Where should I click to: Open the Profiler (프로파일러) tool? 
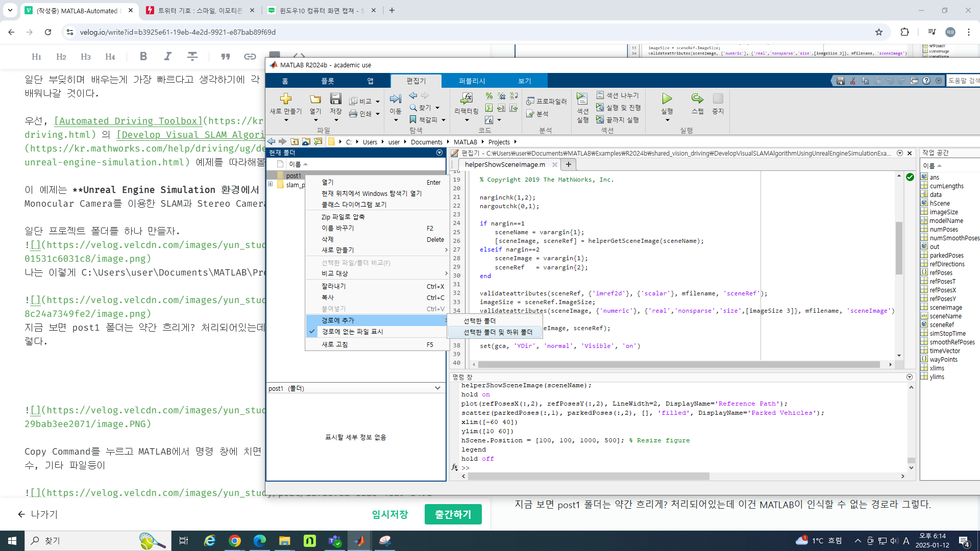[547, 102]
